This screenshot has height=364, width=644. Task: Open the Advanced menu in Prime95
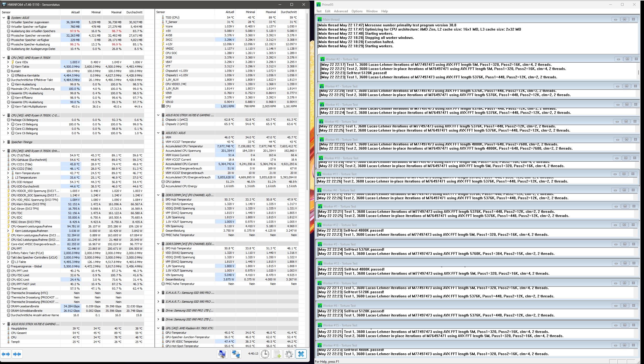[341, 11]
